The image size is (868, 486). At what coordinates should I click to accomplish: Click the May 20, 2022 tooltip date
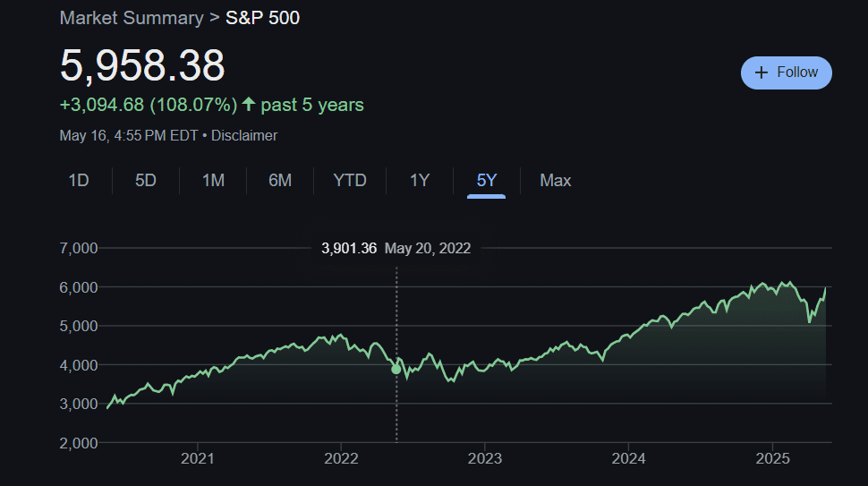[x=428, y=248]
